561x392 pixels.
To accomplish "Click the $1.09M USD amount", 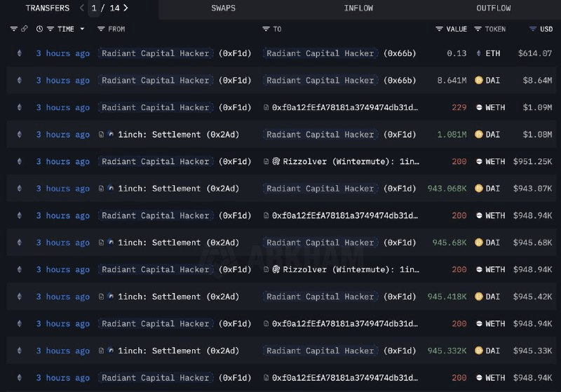I will point(537,107).
